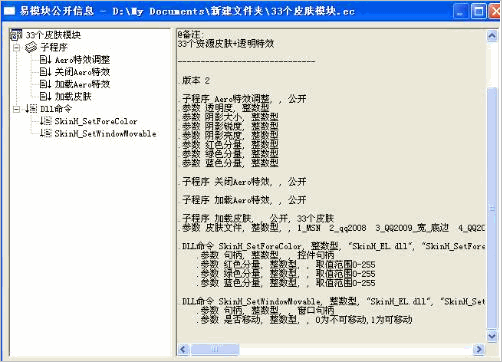502x362 pixels.
Task: Click the 子程序 folder icon
Action: pyautogui.click(x=31, y=47)
